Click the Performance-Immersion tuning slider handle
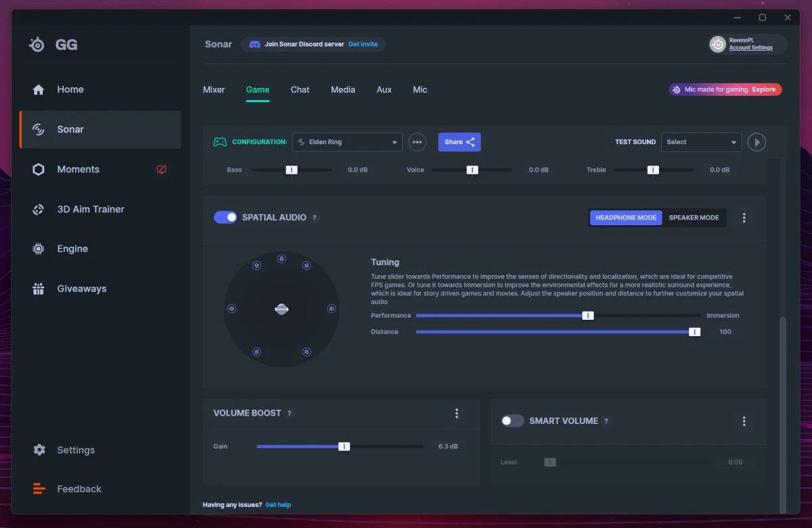The image size is (812, 528). [x=588, y=316]
